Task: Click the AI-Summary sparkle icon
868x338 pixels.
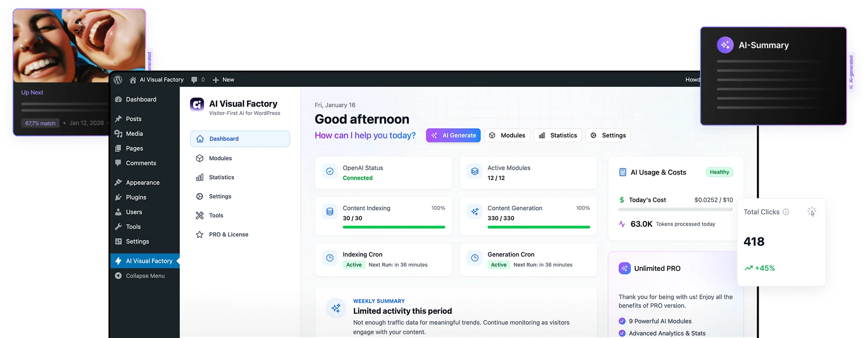Action: pyautogui.click(x=725, y=45)
